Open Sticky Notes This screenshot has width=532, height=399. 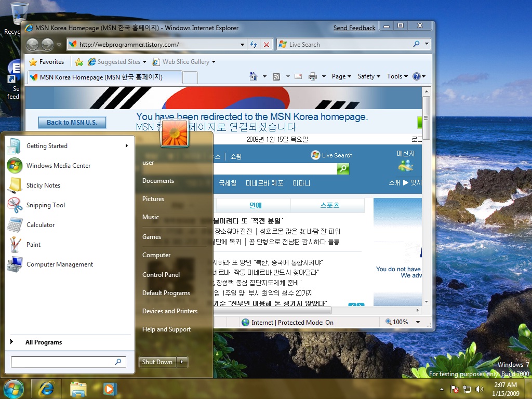coord(68,185)
